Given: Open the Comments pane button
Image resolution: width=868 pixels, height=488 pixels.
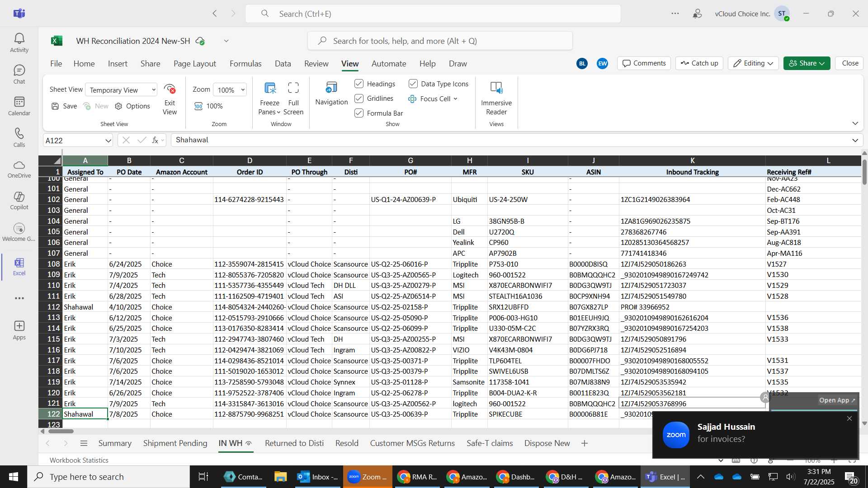Looking at the screenshot, I should tap(644, 63).
